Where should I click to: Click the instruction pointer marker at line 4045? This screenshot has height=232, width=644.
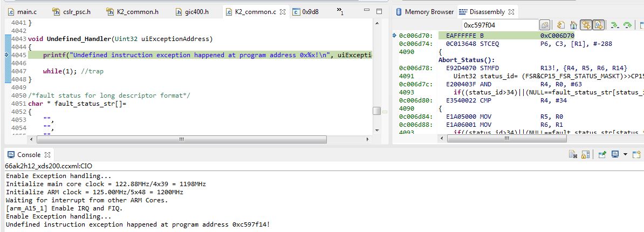coord(8,55)
